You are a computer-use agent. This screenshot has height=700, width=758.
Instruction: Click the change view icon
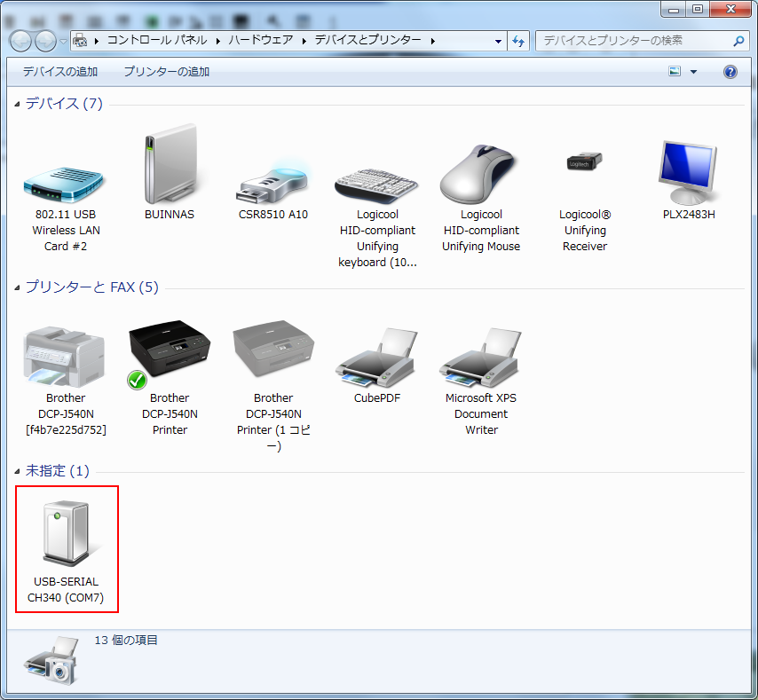[x=675, y=72]
